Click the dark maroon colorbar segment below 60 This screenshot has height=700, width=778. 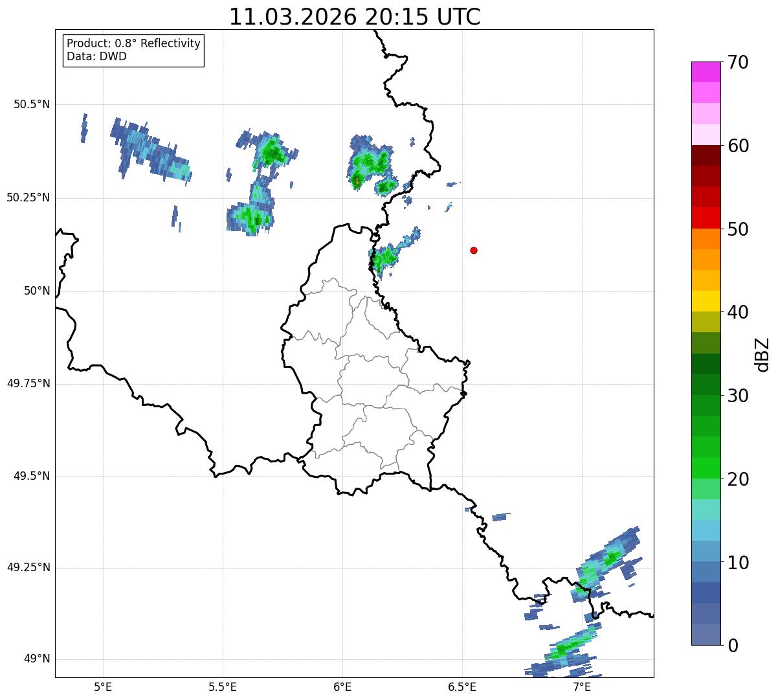(706, 155)
